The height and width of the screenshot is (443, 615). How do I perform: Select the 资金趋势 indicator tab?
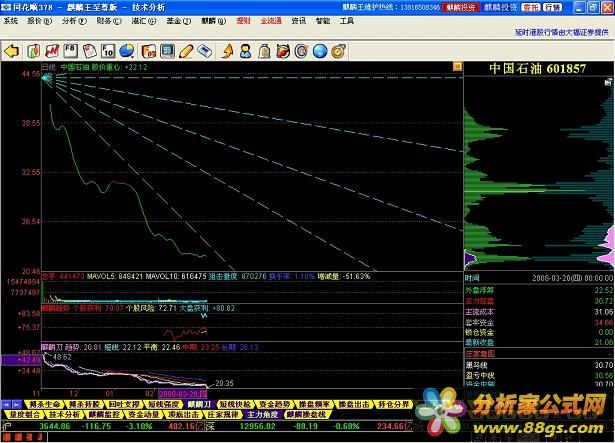(x=275, y=405)
